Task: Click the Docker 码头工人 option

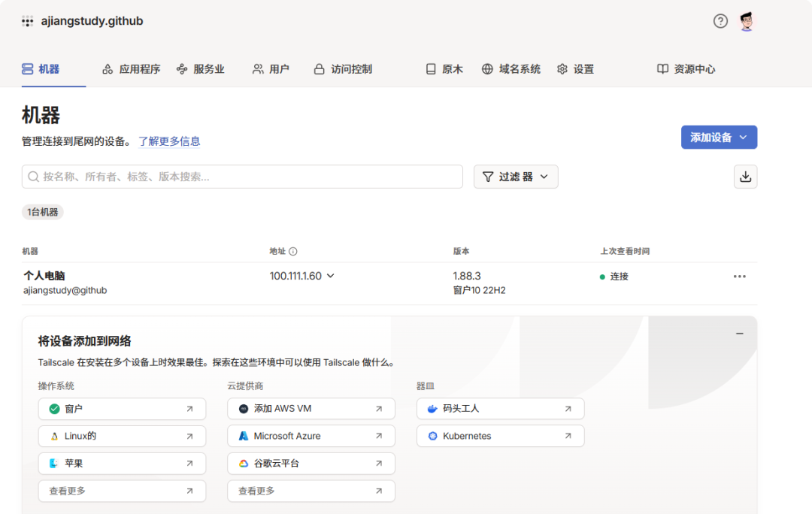Action: tap(500, 409)
